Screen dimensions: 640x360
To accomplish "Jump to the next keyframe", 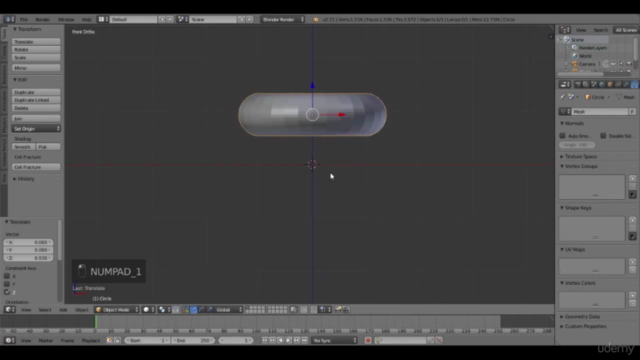I will pos(296,340).
